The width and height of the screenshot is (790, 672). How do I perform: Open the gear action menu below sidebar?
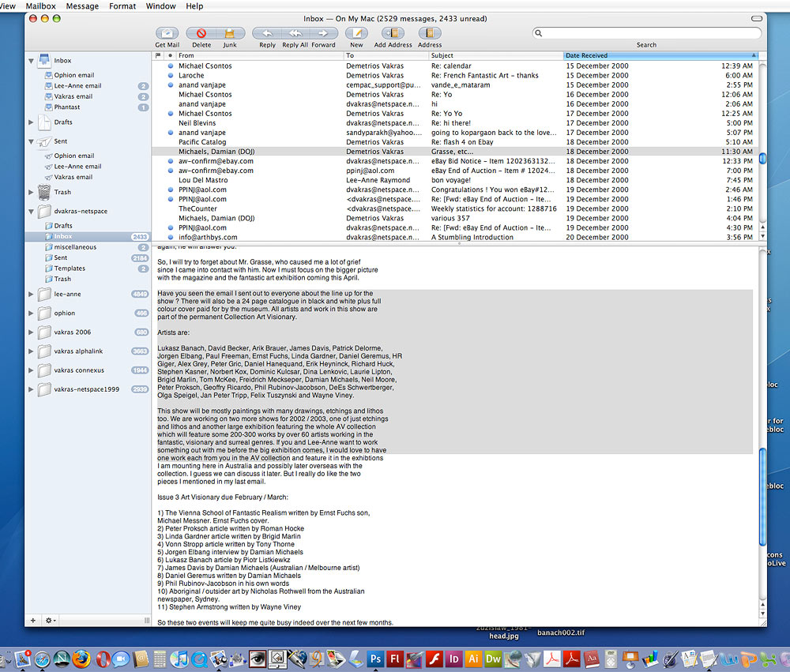coord(50,621)
